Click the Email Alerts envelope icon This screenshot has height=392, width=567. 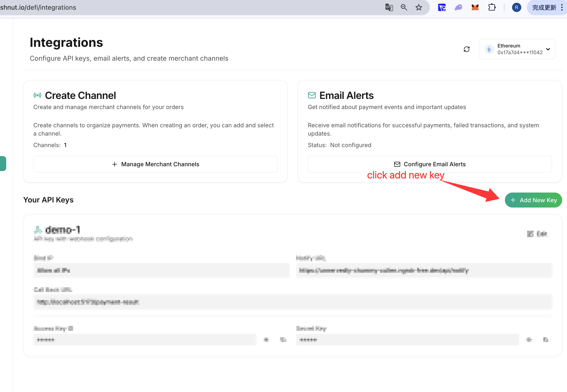click(x=312, y=95)
